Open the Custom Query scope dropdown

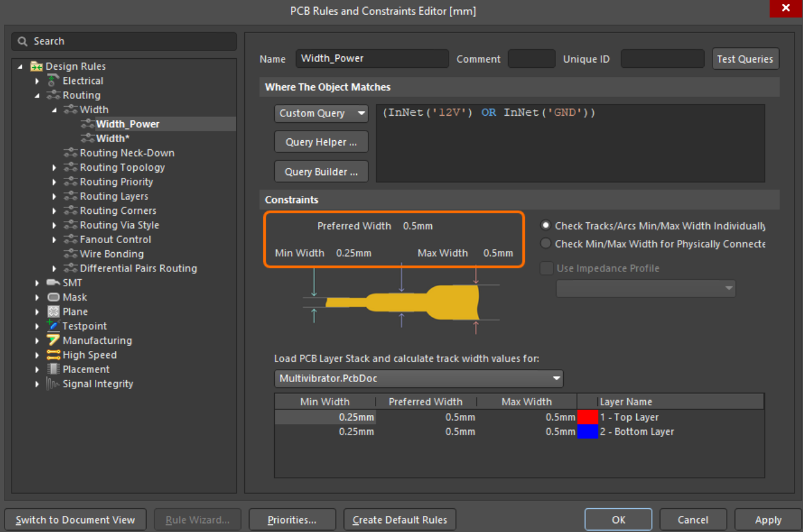[x=321, y=113]
